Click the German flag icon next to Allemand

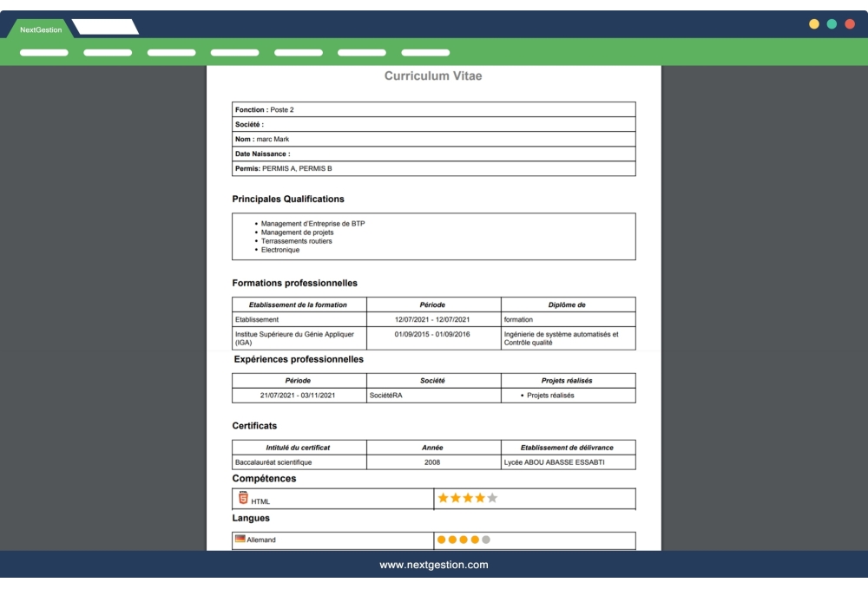coord(240,537)
